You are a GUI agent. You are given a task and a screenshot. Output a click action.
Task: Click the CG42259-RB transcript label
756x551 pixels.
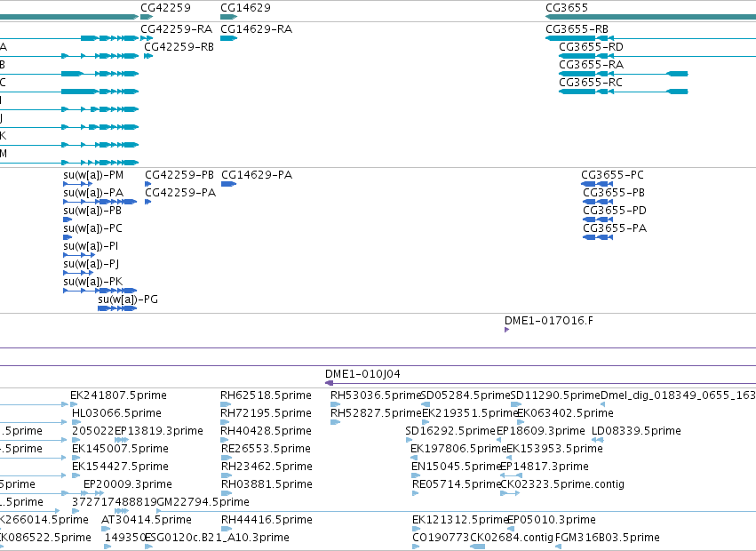coord(179,47)
